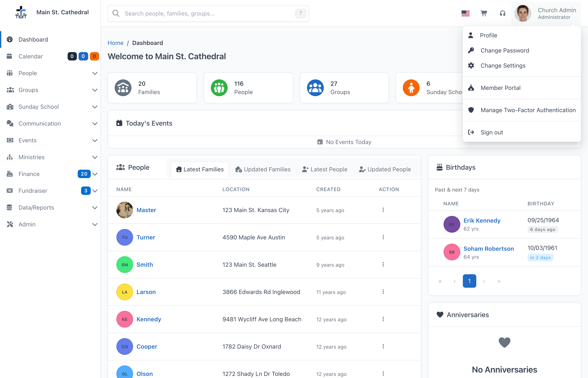Focus the people search input field
The height and width of the screenshot is (378, 588).
tap(208, 13)
